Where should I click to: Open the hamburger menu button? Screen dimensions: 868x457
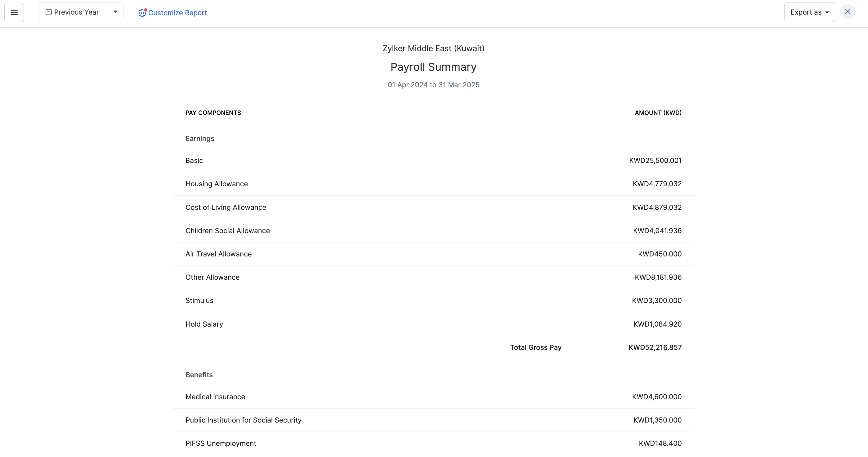point(14,12)
